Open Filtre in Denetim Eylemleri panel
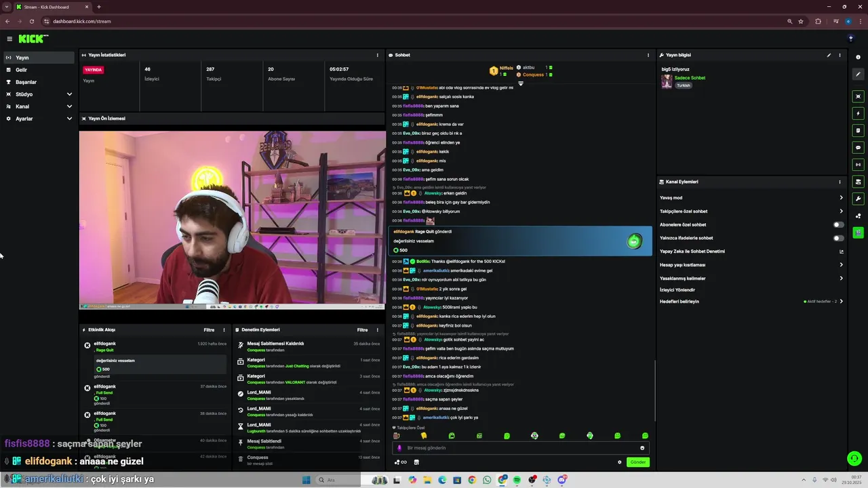 [363, 330]
